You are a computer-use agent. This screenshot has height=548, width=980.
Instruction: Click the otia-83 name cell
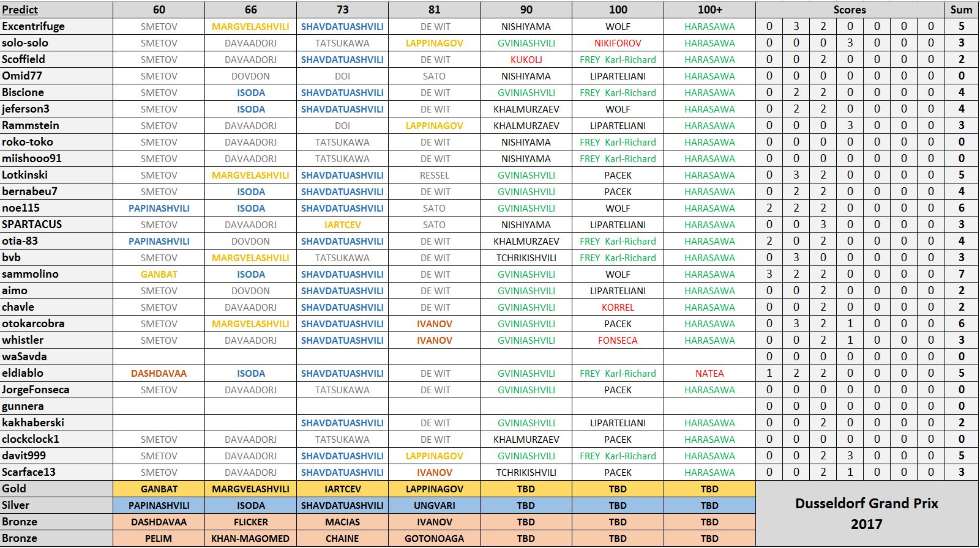point(56,241)
